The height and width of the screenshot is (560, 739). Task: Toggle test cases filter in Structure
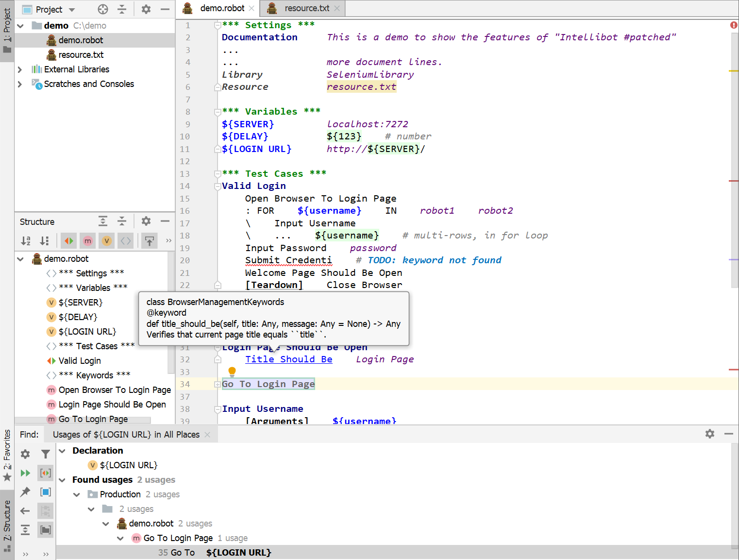[x=69, y=240]
